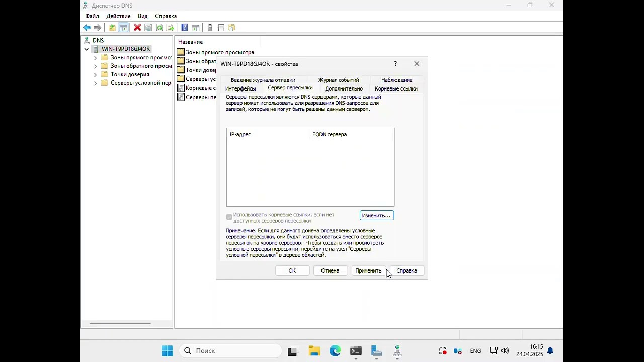Click ENG language indicator in tray
Screen dimensions: 644x362
point(475,351)
